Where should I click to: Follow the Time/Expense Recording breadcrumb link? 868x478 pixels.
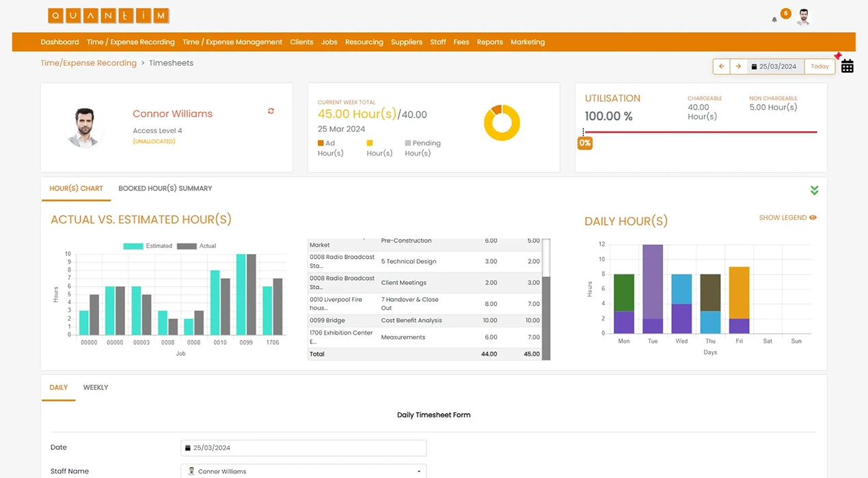coord(88,63)
